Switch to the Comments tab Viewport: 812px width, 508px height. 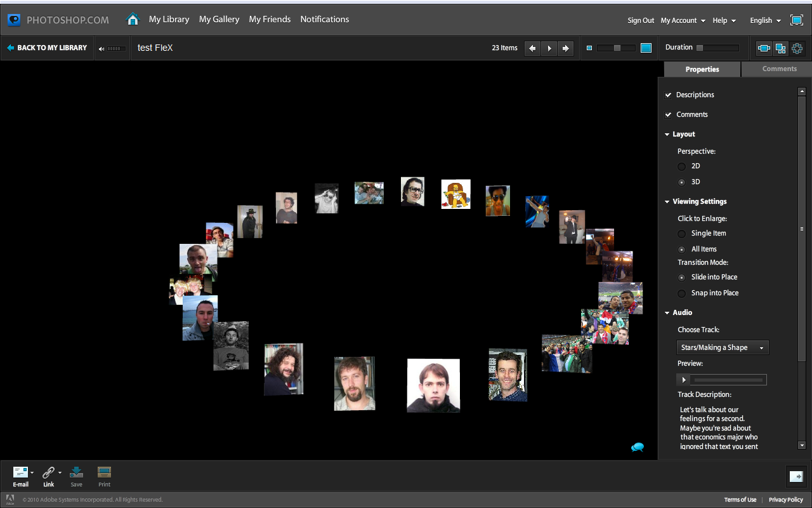pyautogui.click(x=779, y=69)
